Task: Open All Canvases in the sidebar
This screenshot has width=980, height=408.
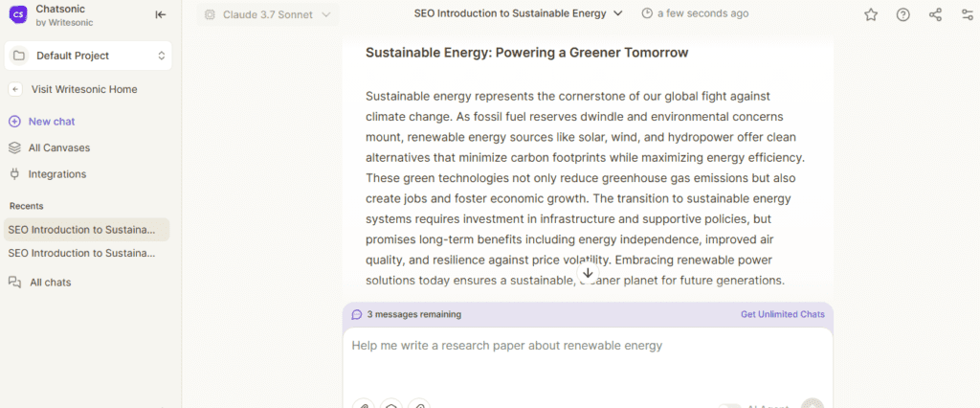Action: pyautogui.click(x=57, y=147)
